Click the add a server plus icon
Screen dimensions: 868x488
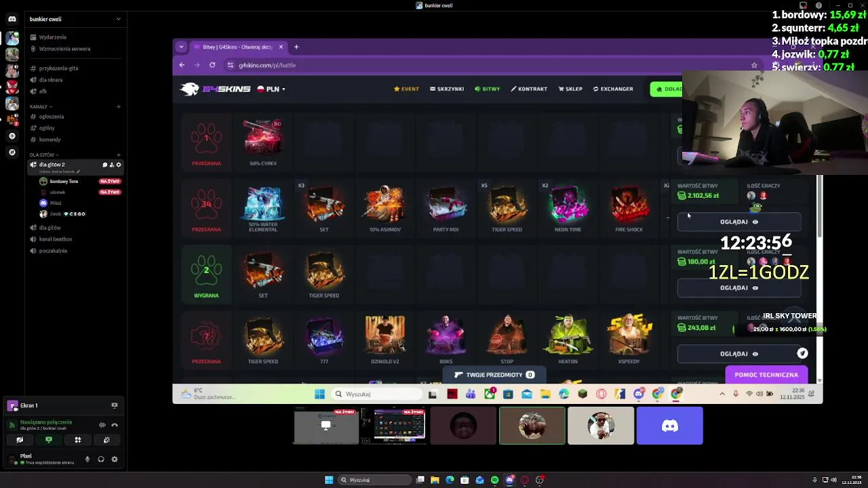pyautogui.click(x=12, y=136)
